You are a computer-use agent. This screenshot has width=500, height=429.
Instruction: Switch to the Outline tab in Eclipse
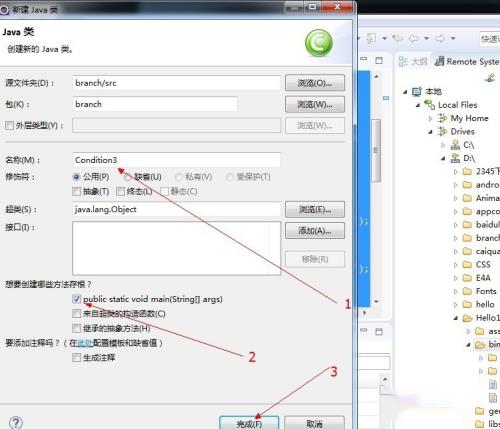[413, 62]
